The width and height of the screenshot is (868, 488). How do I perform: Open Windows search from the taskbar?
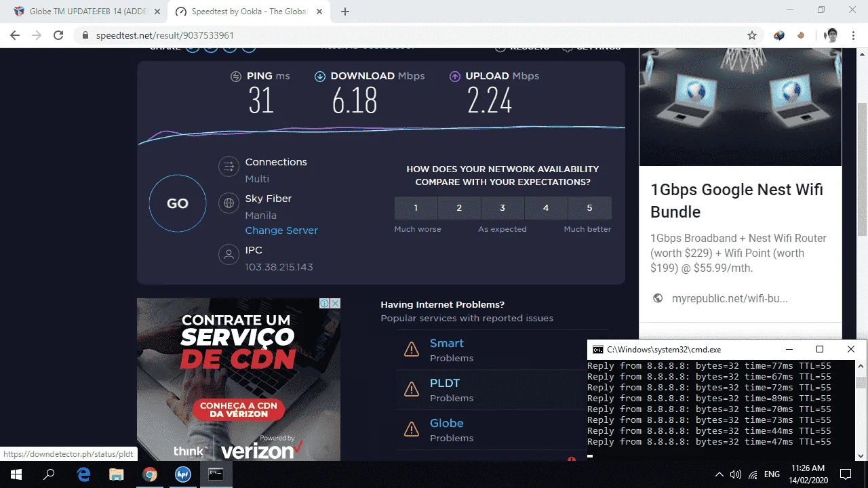click(49, 474)
